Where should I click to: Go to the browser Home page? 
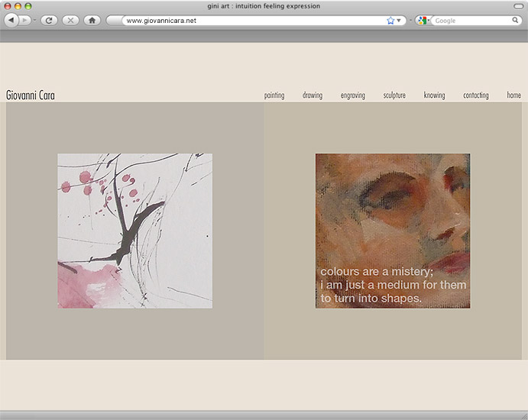coord(92,20)
